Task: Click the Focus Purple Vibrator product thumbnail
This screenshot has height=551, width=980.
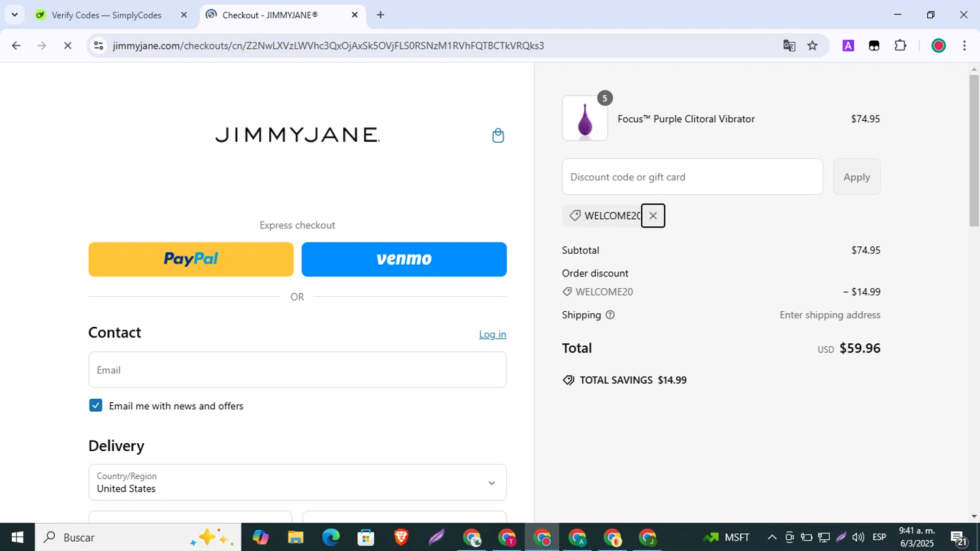Action: pyautogui.click(x=585, y=118)
